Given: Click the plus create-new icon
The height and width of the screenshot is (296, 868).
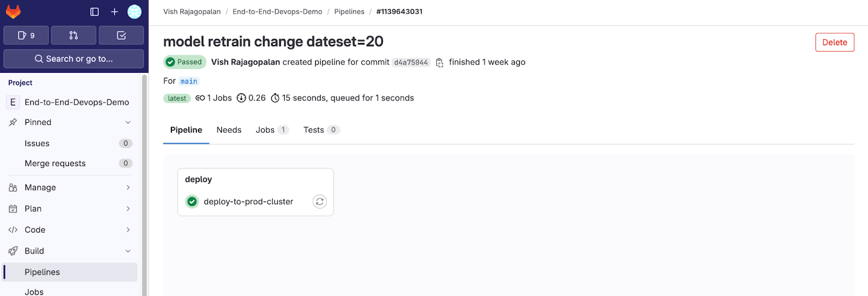Looking at the screenshot, I should coord(114,11).
